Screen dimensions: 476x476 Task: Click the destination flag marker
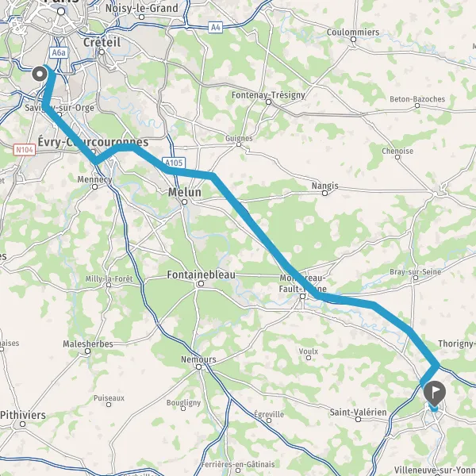click(x=435, y=393)
